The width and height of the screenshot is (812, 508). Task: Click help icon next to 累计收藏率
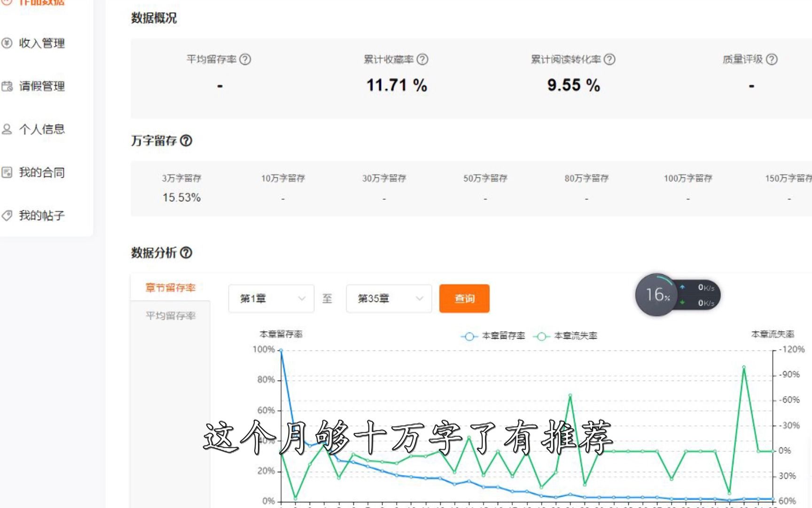click(422, 59)
